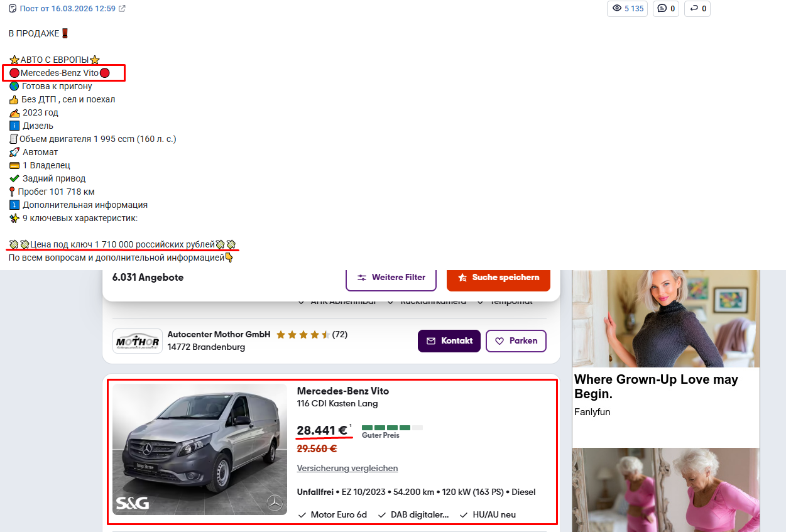
Task: Click the ad image of blonde woman
Action: tap(666, 319)
